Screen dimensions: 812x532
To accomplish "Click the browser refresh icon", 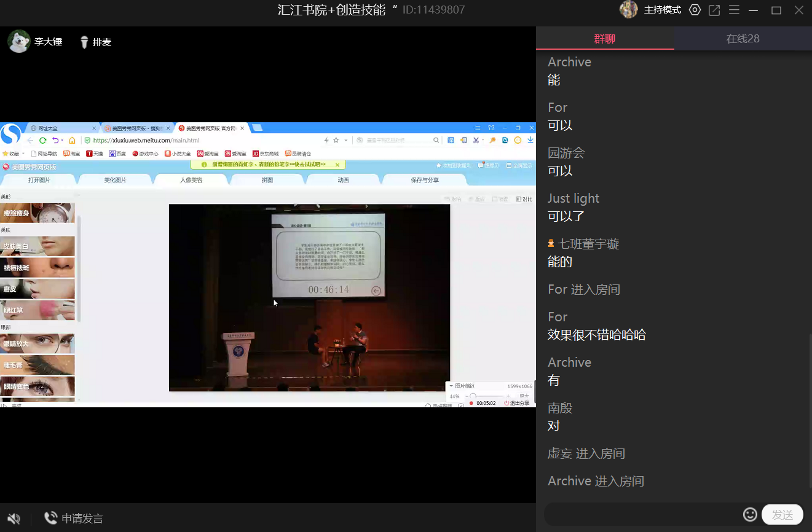I will tap(43, 140).
